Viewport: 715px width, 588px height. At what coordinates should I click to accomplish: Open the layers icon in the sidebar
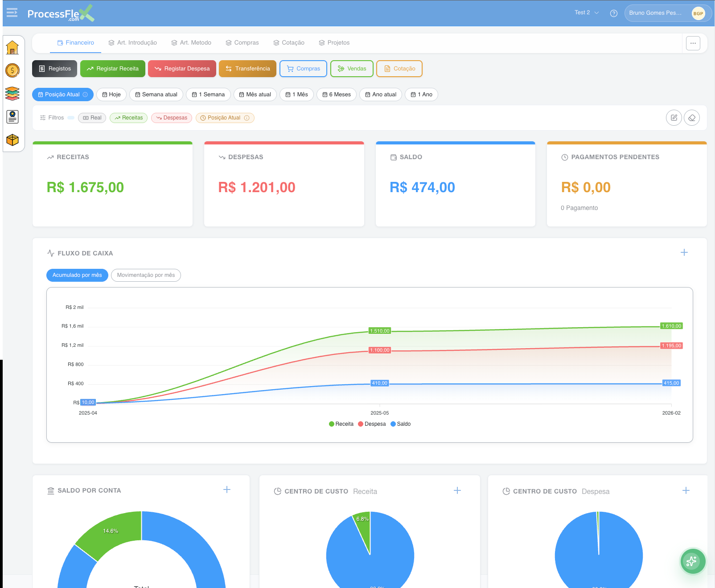click(x=12, y=93)
